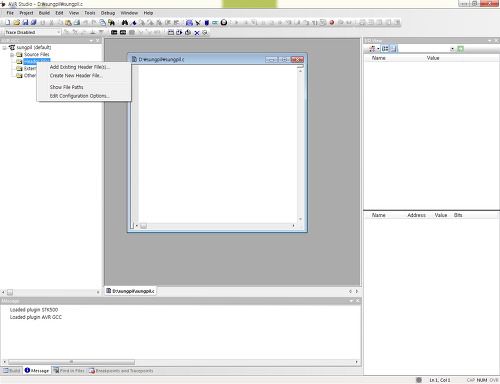The width and height of the screenshot is (500, 384).
Task: Select the Source Files folder
Action: 36,54
